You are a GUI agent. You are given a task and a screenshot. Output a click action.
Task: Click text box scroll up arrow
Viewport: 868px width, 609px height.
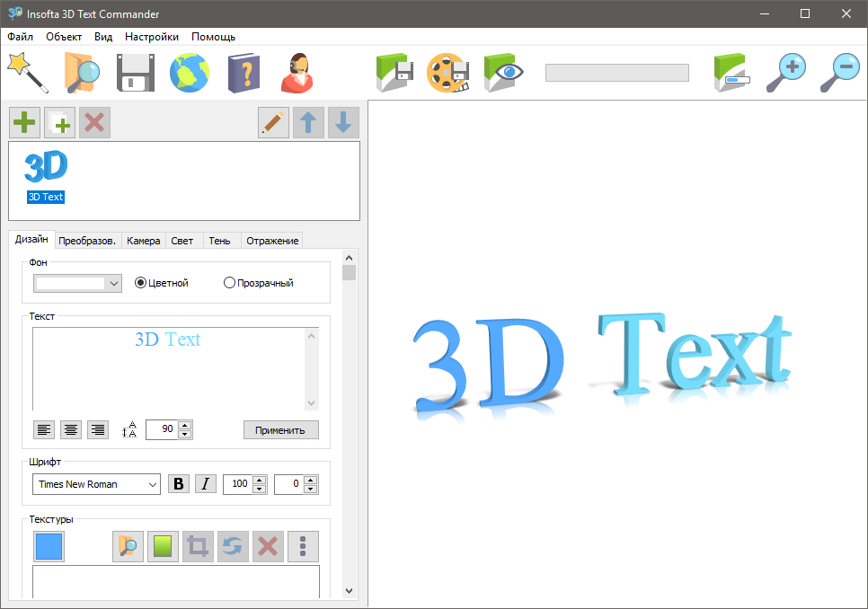pos(312,335)
